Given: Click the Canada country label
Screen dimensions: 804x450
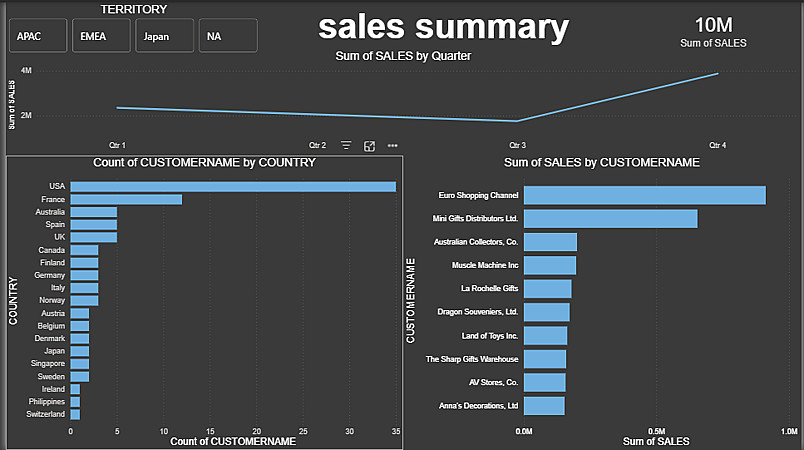Looking at the screenshot, I should coord(51,250).
